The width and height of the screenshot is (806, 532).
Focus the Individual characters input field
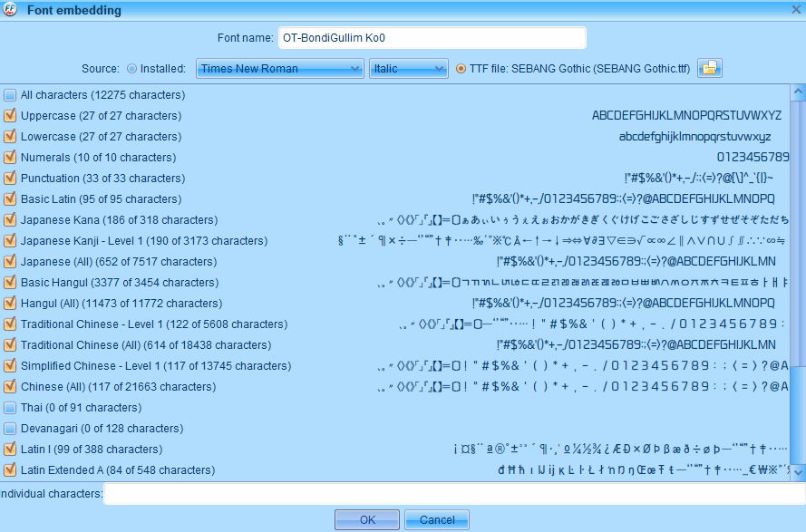coord(454,494)
